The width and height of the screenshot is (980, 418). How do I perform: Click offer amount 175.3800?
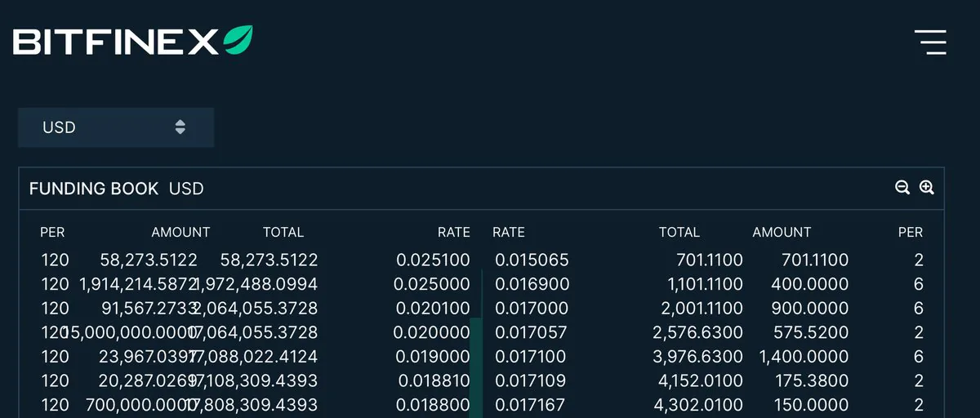click(x=813, y=381)
